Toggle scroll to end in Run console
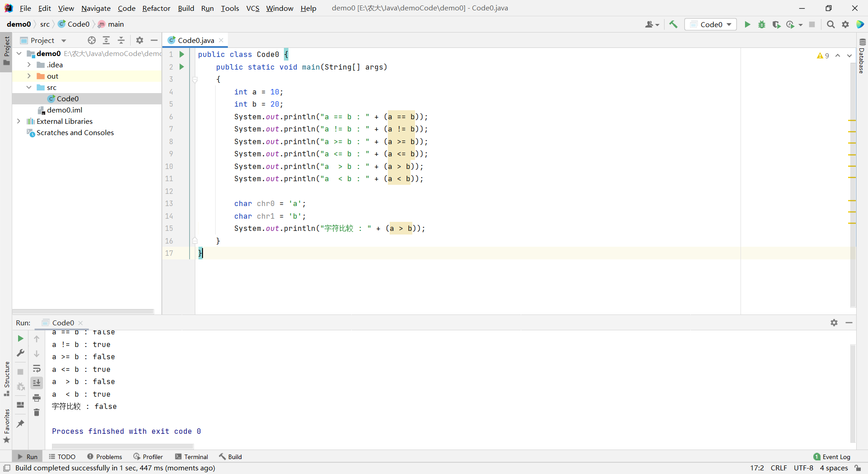 37,383
